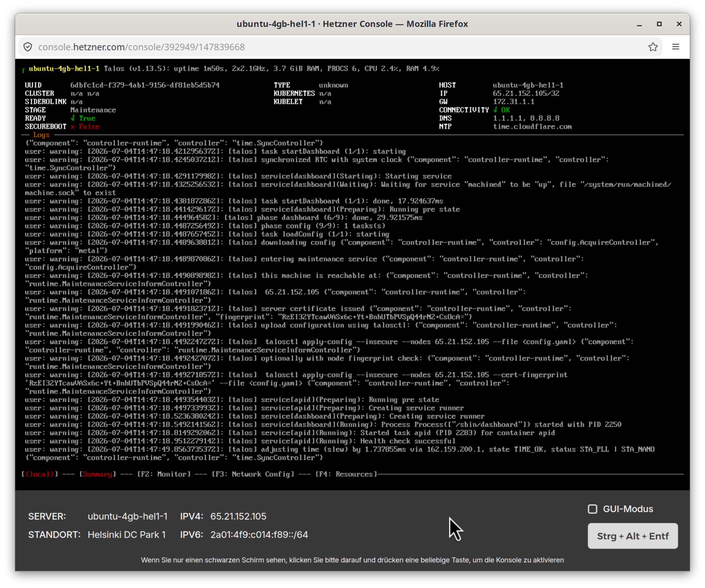Click the IPV6 address 2a01:4f9:c014:f89::/64

point(259,535)
